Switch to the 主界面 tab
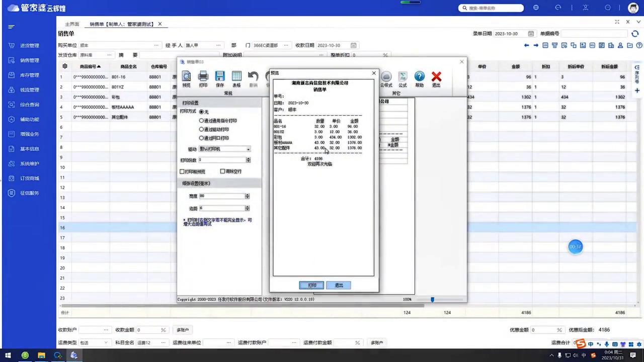Screen dimensions: 644x362 72,24
